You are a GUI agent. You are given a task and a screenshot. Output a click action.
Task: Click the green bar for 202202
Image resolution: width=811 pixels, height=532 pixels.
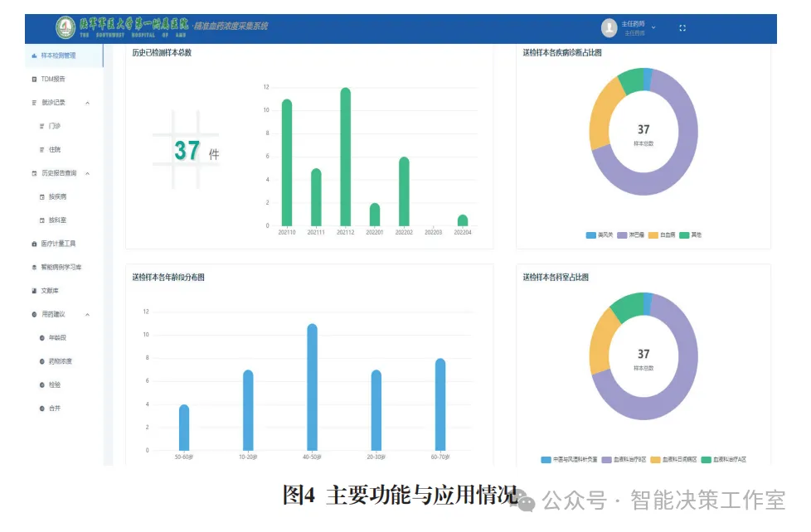pyautogui.click(x=404, y=191)
